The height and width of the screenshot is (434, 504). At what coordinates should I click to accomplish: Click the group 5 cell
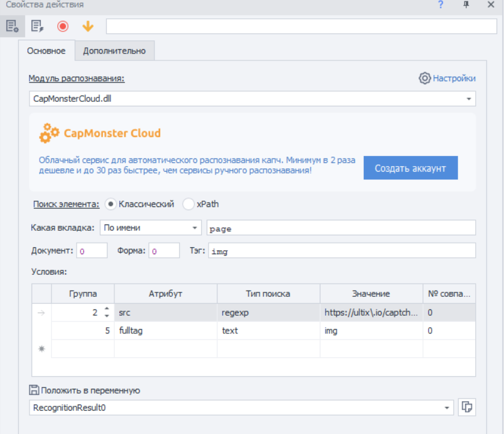[82, 331]
